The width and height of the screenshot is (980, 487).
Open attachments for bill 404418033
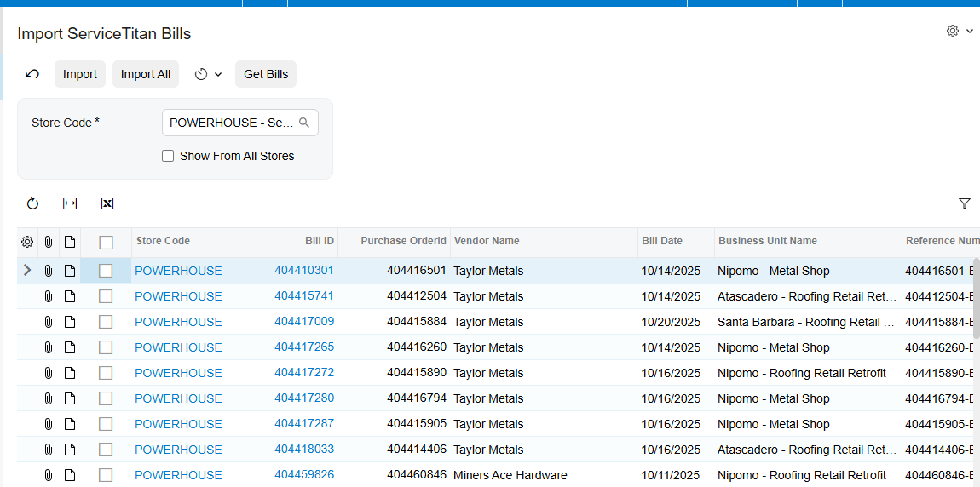point(48,450)
